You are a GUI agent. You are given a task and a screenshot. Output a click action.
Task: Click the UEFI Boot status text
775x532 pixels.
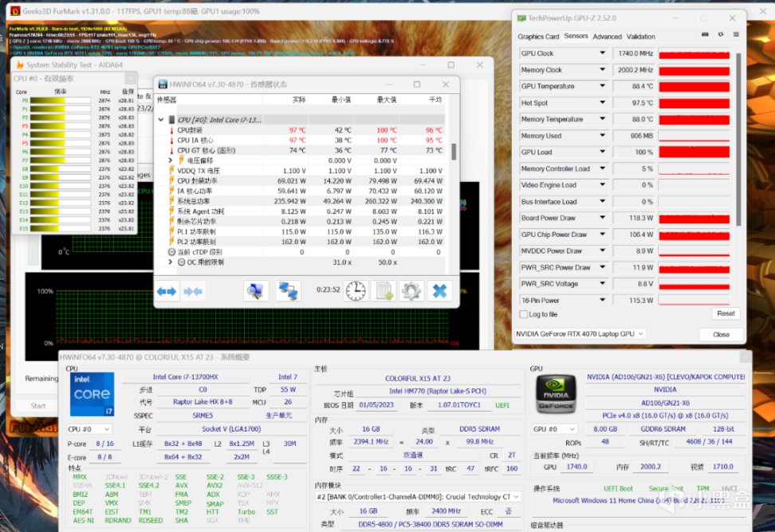[618, 488]
